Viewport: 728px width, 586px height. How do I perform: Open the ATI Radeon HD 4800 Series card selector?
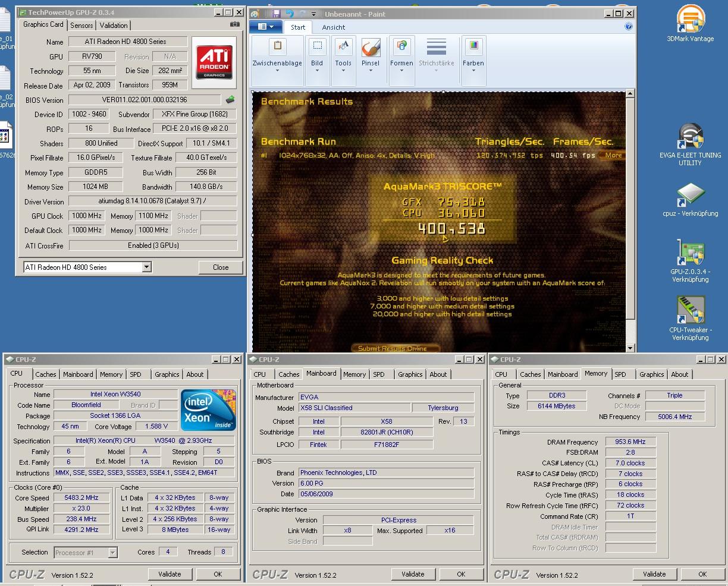(87, 267)
